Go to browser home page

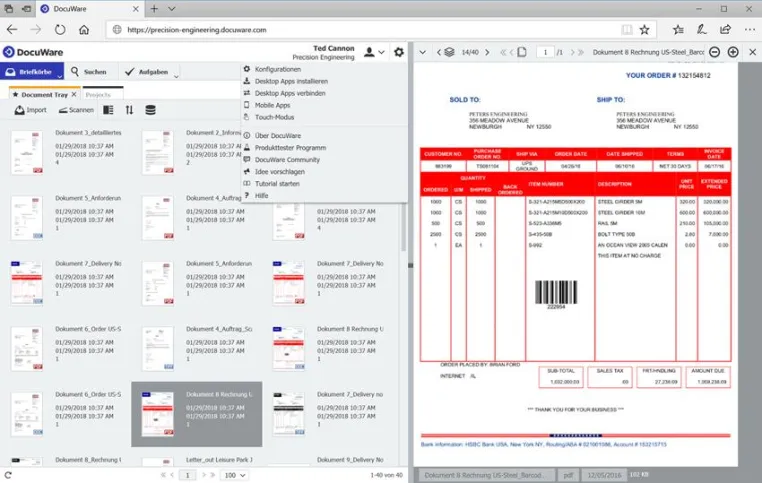(84, 30)
